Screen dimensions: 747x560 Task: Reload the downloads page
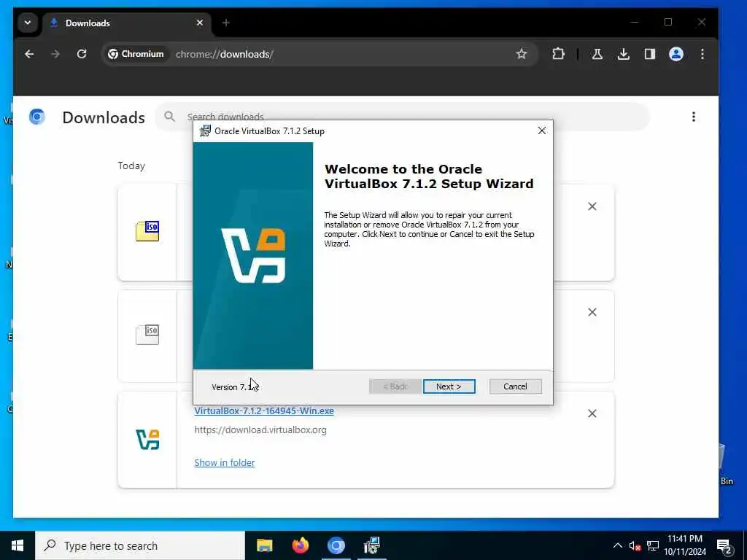click(x=82, y=54)
